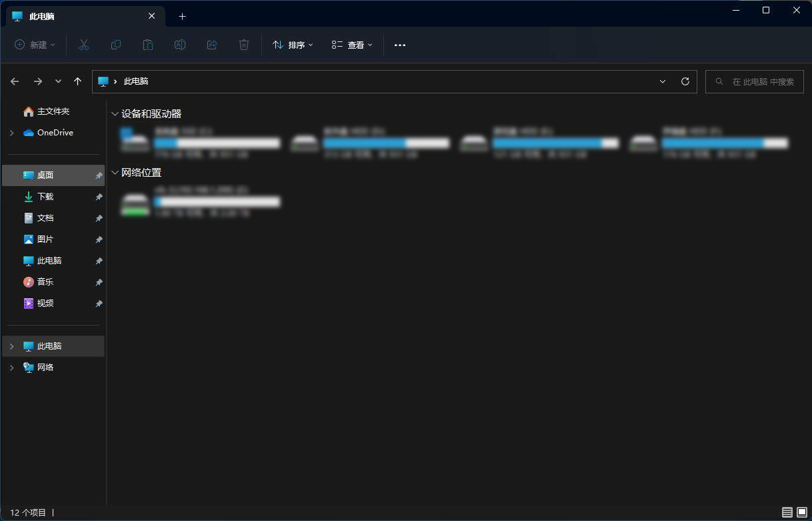Click the Paste clipboard icon

pyautogui.click(x=148, y=45)
